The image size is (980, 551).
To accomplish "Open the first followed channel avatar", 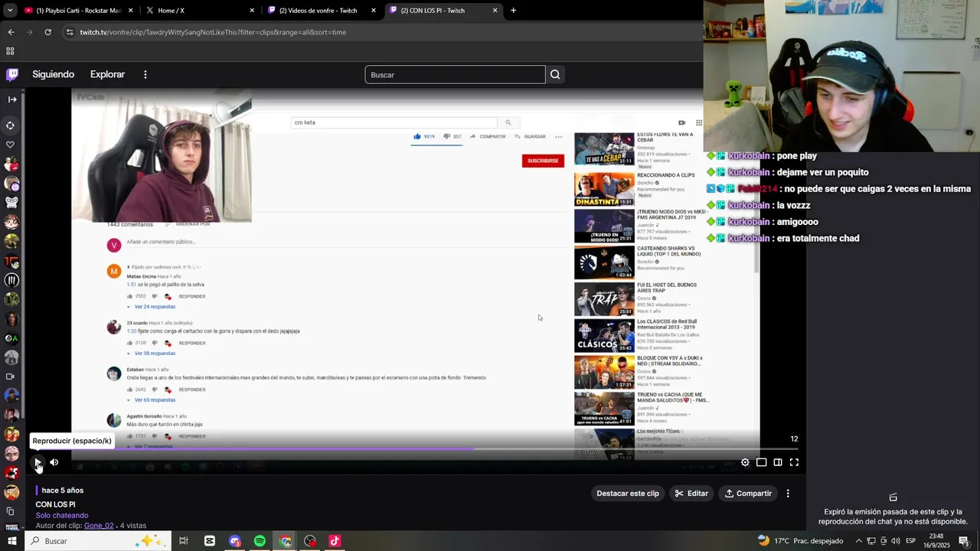I will point(11,164).
